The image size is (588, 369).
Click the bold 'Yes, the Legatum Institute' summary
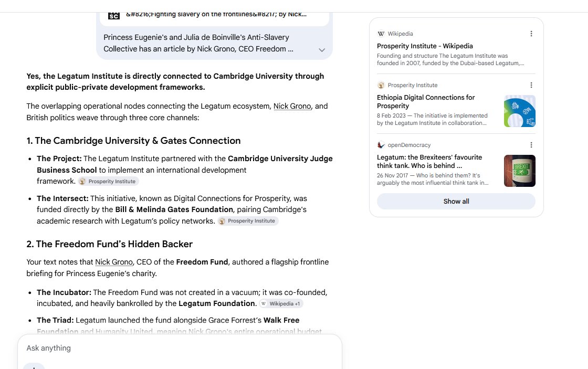pyautogui.click(x=175, y=82)
